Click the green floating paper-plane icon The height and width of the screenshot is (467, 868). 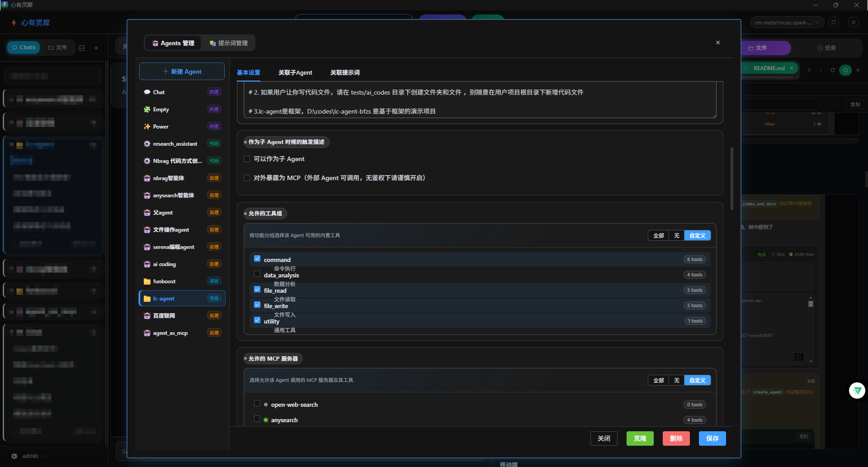[857, 391]
